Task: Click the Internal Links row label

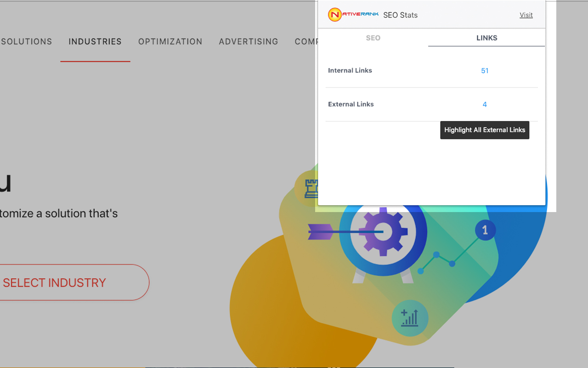Action: coord(350,70)
